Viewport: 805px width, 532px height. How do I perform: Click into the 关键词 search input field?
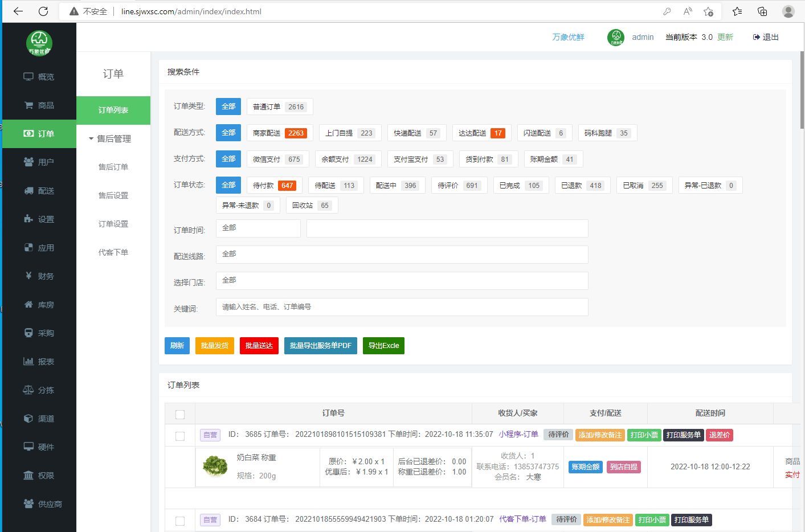[402, 307]
